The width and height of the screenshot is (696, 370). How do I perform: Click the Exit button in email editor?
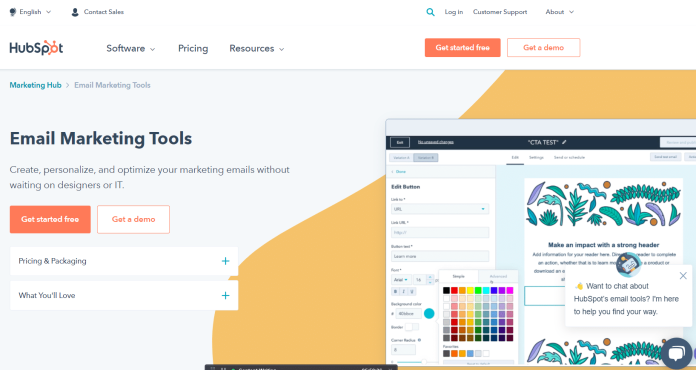click(399, 142)
